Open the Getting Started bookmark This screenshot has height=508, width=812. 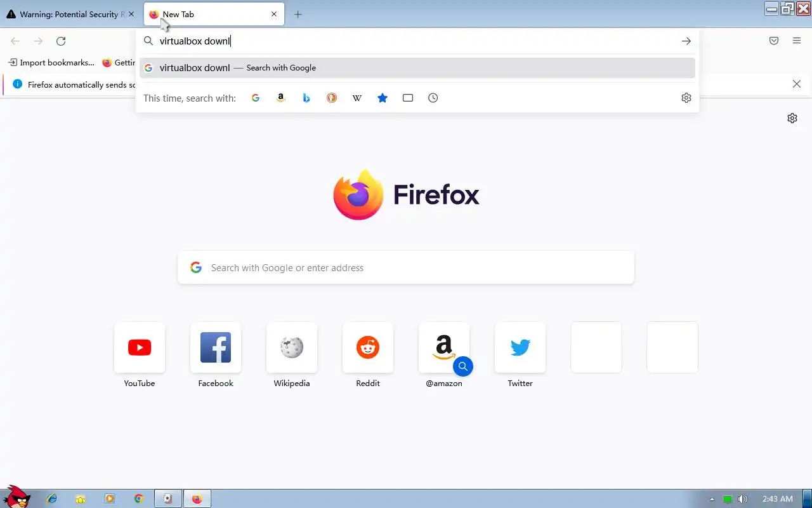click(119, 63)
